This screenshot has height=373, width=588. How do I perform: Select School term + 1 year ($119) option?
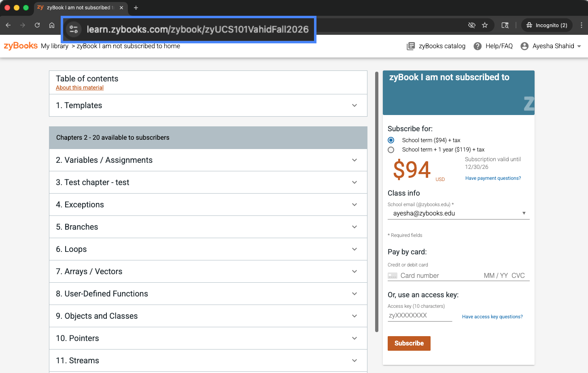pos(391,150)
